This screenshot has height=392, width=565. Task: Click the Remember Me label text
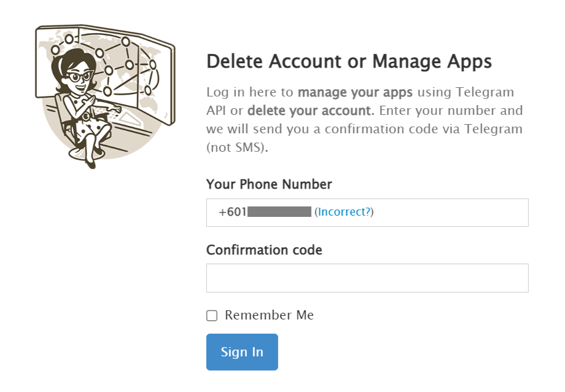click(x=269, y=315)
